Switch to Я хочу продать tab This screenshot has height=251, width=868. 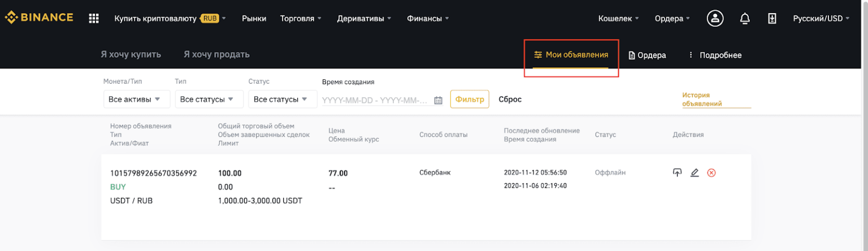click(216, 54)
